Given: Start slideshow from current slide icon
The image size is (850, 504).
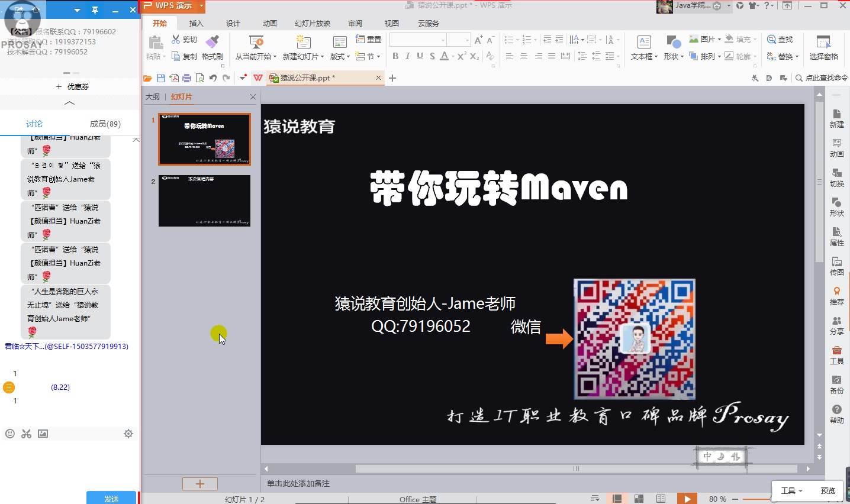Looking at the screenshot, I should click(x=256, y=42).
